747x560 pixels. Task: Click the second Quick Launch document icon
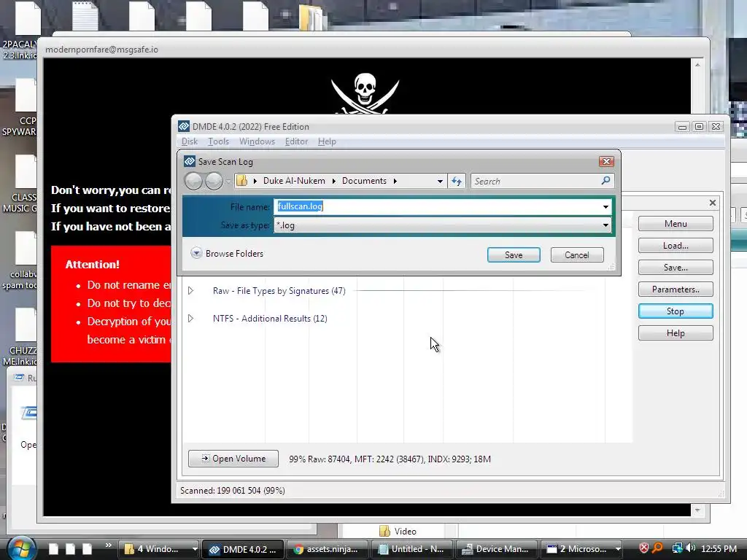tap(70, 548)
